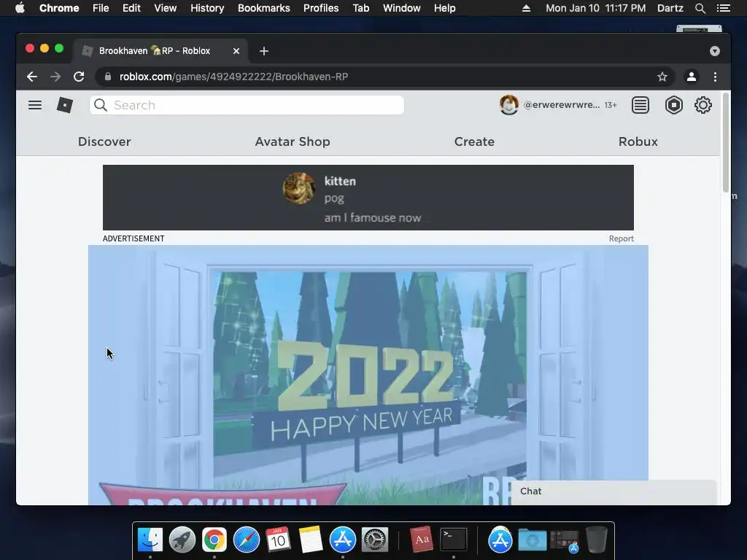
Task: Open Safari in the Dock
Action: coord(247,540)
